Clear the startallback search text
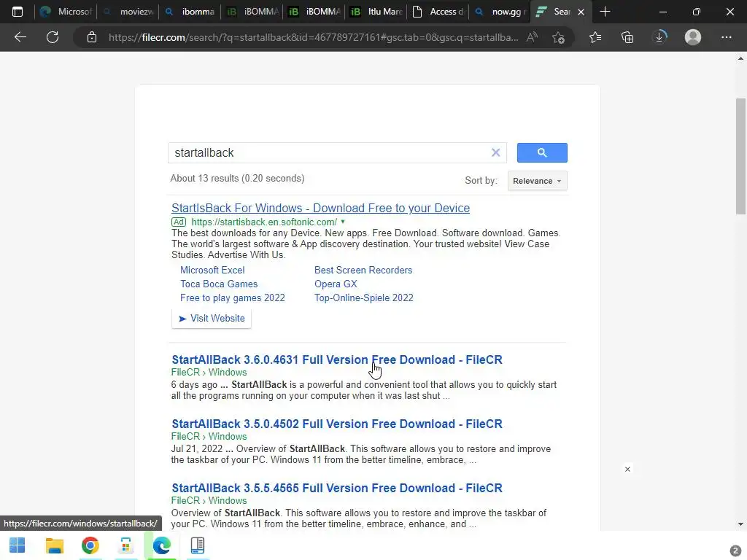 (495, 152)
